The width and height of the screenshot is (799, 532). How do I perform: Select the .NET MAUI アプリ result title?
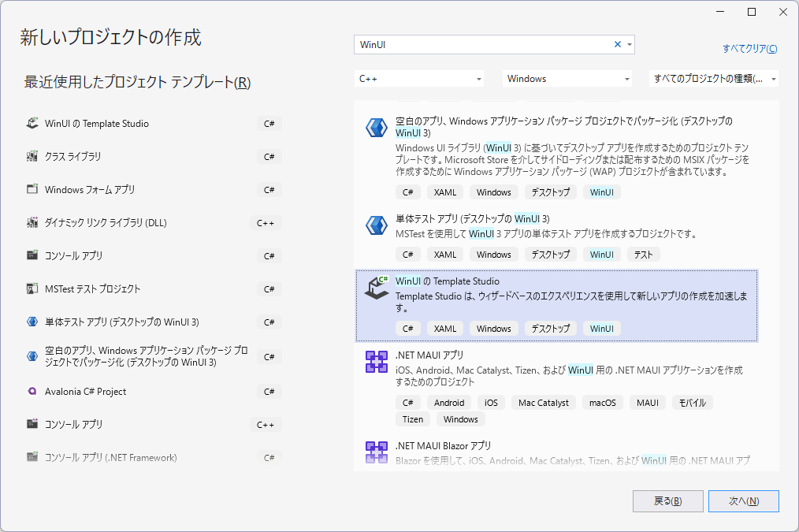[429, 355]
